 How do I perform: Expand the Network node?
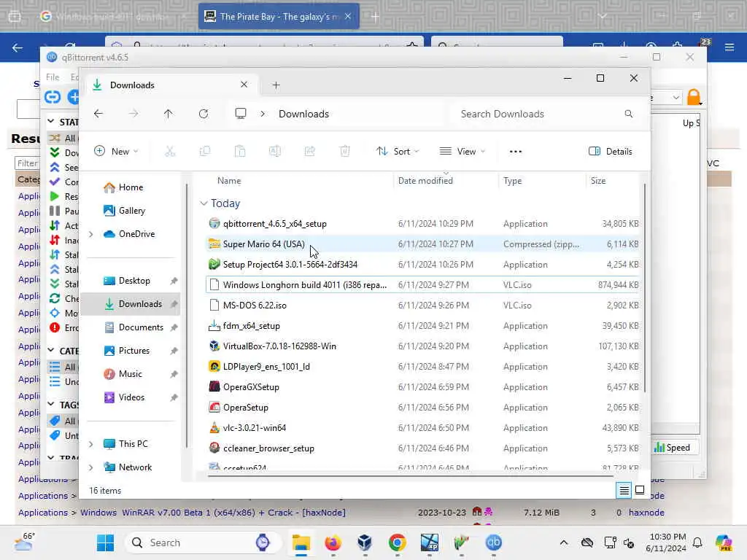point(91,467)
